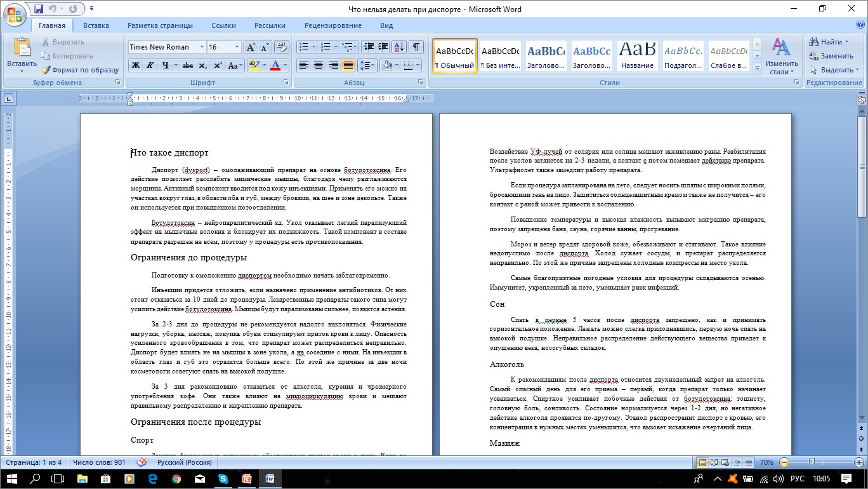Align text to the left
Screen dimensions: 868x489
point(303,65)
